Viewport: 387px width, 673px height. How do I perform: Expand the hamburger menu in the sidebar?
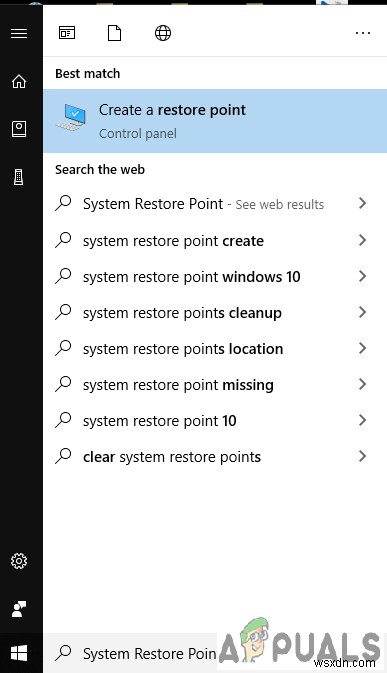(19, 33)
